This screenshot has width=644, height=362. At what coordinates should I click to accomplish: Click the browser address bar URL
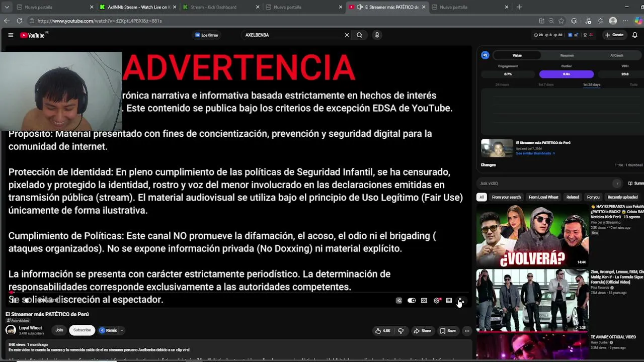click(x=100, y=21)
